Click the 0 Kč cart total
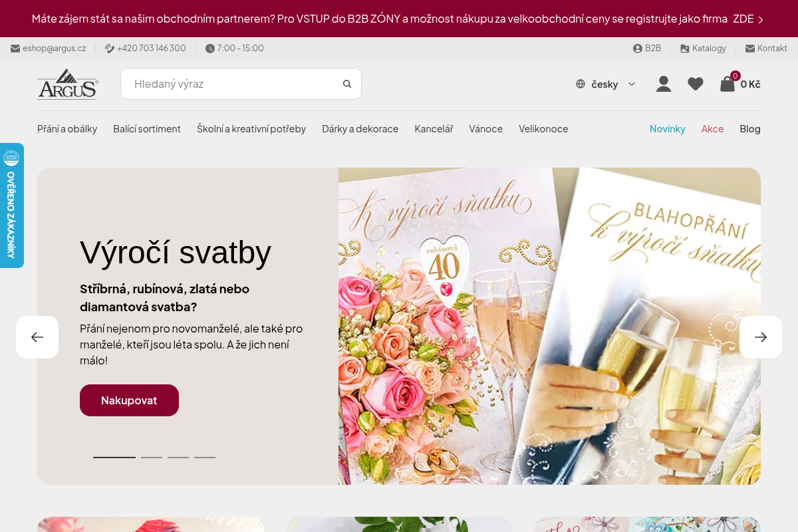 point(751,84)
